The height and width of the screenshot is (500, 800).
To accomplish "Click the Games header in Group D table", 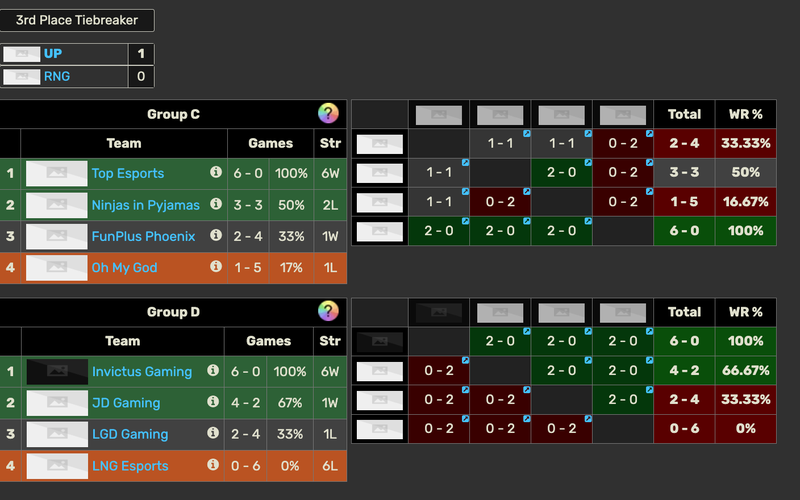I will [268, 341].
